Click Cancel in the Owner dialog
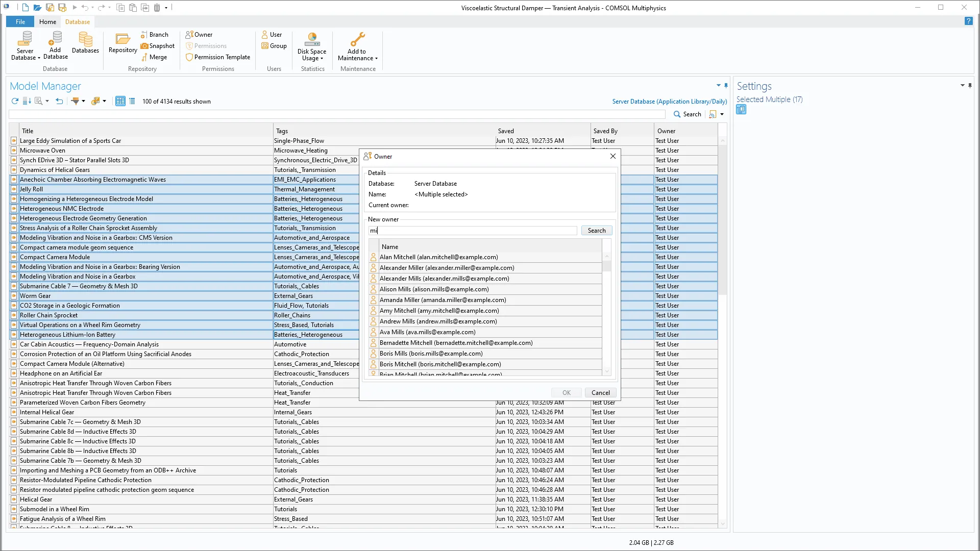The height and width of the screenshot is (551, 980). [600, 392]
